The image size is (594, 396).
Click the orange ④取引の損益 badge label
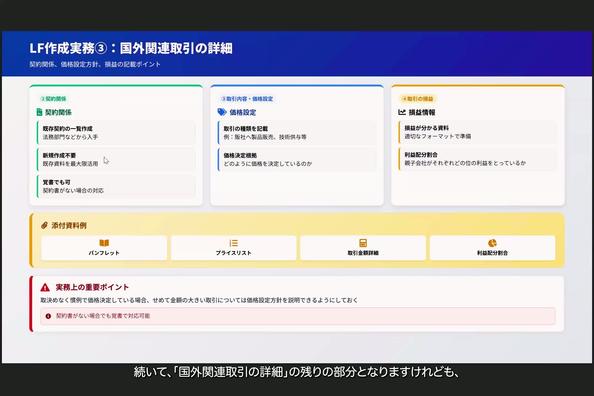pyautogui.click(x=418, y=99)
